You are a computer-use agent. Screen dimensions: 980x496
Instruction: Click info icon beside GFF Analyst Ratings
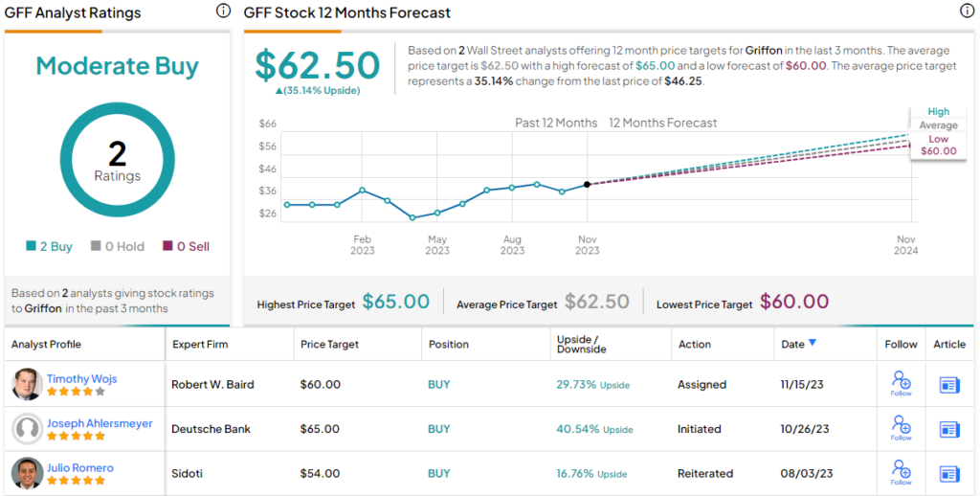click(x=223, y=11)
